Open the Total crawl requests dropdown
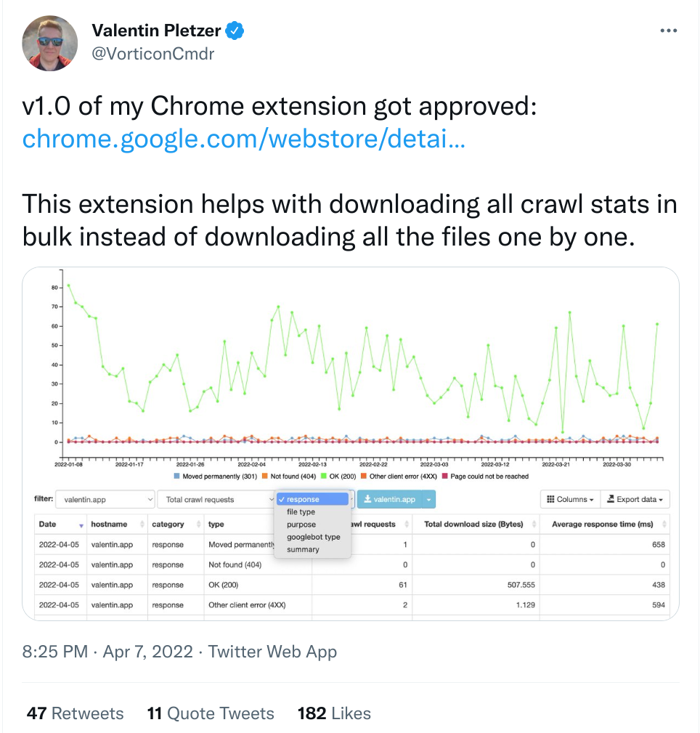Viewport: 700px width, 733px height. [216, 499]
